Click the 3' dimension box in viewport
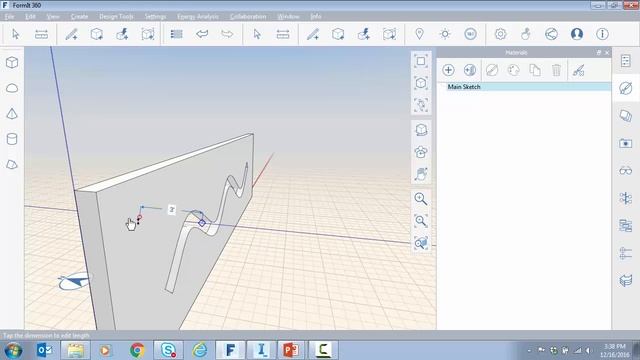The height and width of the screenshot is (360, 640). pyautogui.click(x=172, y=209)
